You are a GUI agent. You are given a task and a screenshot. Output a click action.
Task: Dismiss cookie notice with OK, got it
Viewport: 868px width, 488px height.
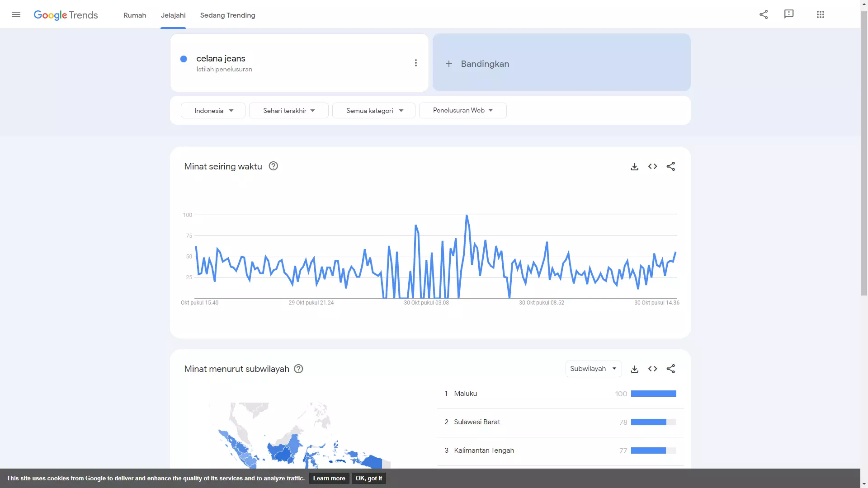pyautogui.click(x=368, y=478)
